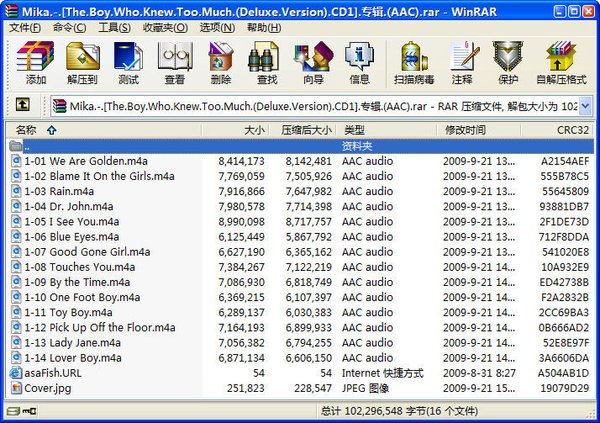Click the date 2009-8-31 8:27
This screenshot has height=423, width=600.
click(x=479, y=373)
